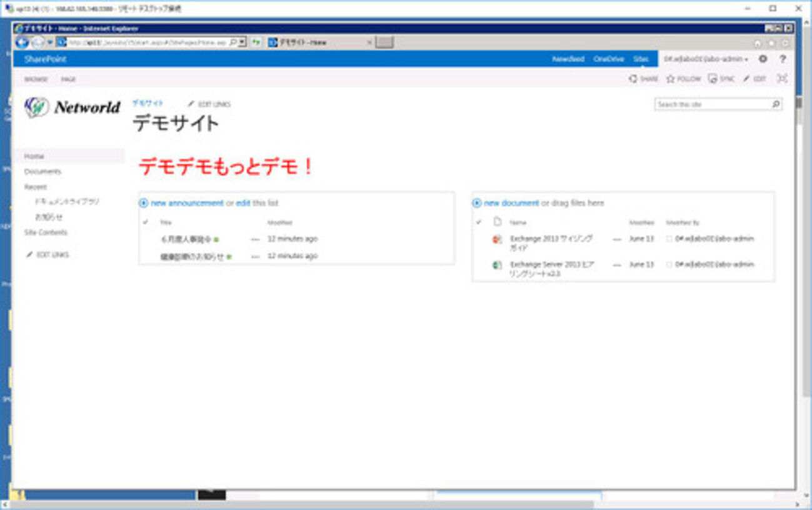Screen dimensions: 812x510
Task: Tick the Modified By checkbox for first document
Action: [669, 239]
